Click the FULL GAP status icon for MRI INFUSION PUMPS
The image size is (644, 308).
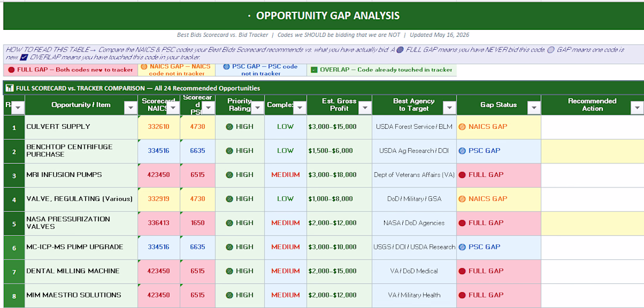coord(462,174)
